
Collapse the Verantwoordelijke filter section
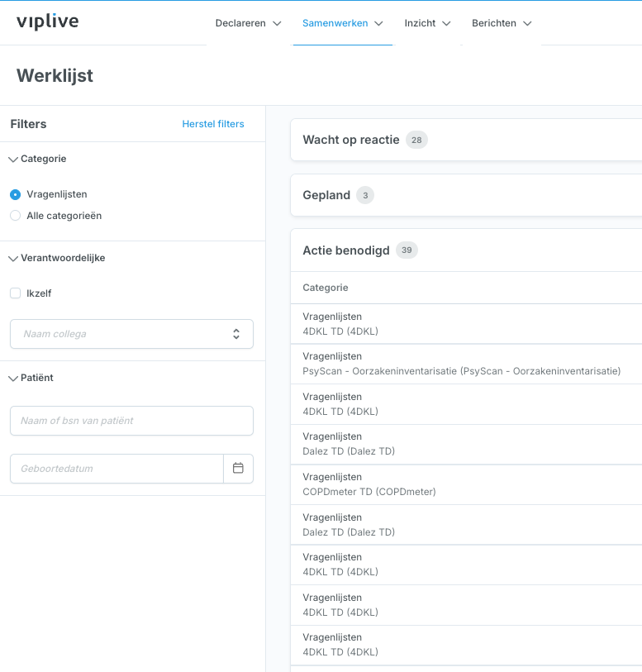pos(57,258)
